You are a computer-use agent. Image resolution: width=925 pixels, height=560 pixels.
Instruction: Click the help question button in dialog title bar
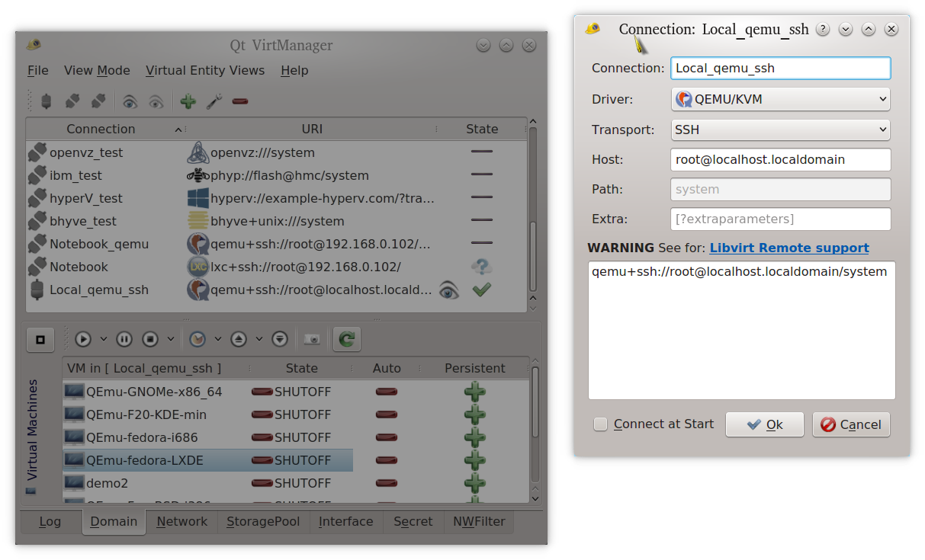[823, 29]
